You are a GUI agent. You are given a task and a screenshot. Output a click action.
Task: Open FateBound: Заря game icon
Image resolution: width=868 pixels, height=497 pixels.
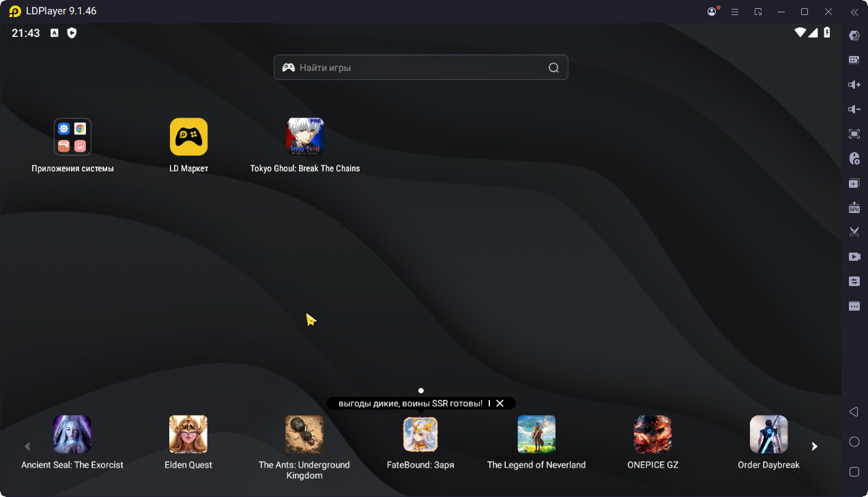coord(420,434)
